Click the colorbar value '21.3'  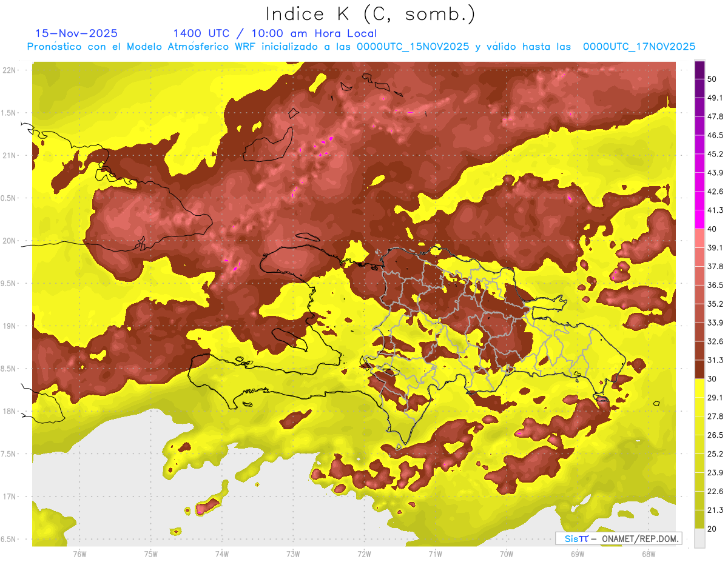[x=715, y=510]
